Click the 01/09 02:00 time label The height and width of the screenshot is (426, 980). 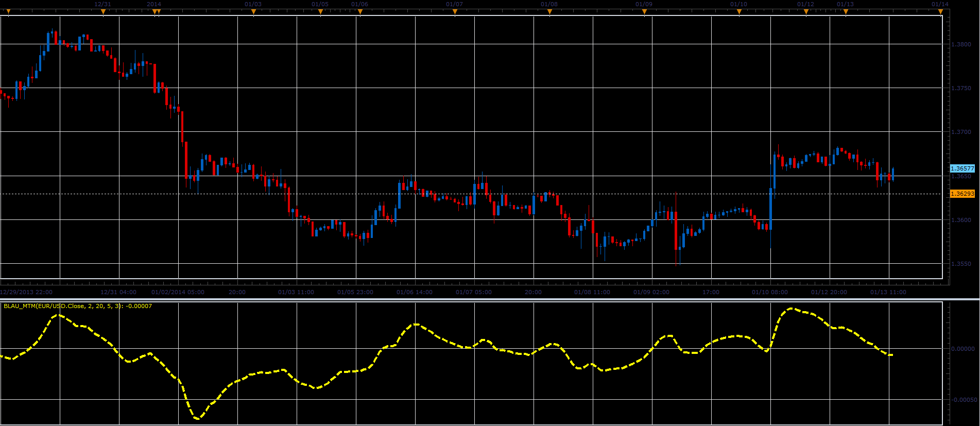pyautogui.click(x=651, y=292)
